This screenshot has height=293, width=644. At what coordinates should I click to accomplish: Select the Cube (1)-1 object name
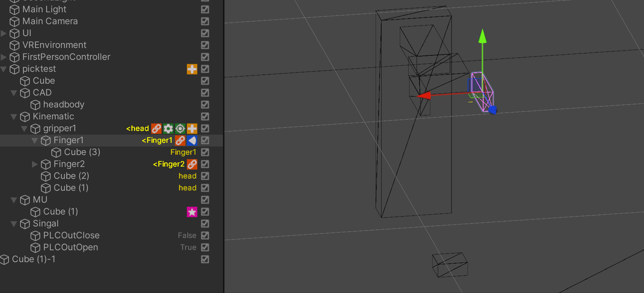tap(34, 259)
